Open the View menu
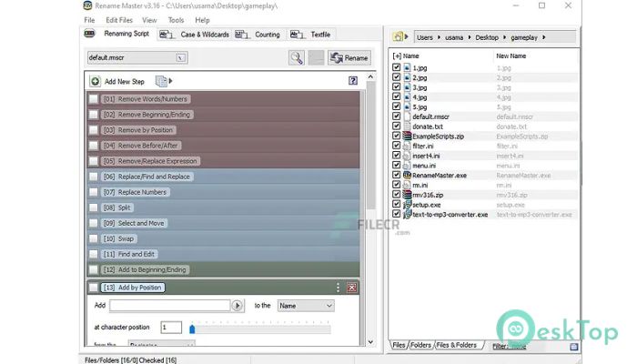Image resolution: width=637 pixels, height=364 pixels. click(149, 20)
